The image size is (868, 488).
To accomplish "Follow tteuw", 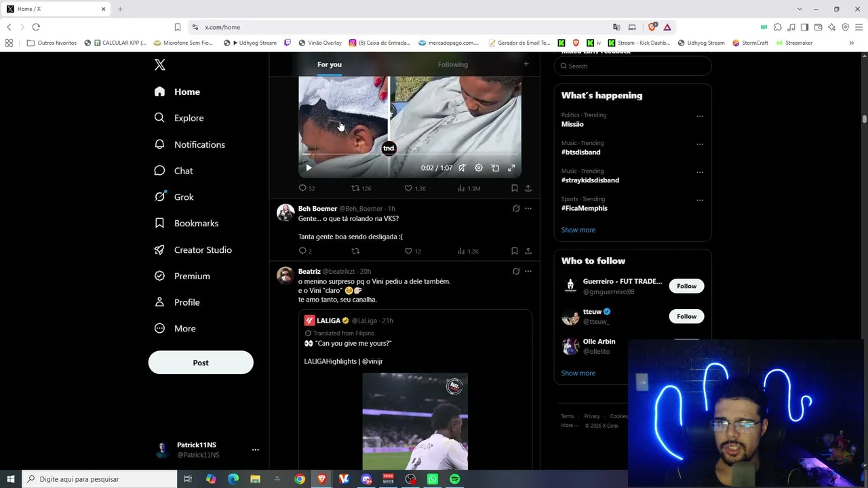I will 686,317.
